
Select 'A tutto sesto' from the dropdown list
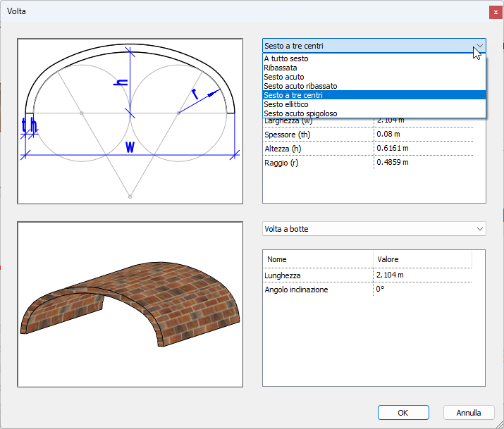(x=374, y=58)
